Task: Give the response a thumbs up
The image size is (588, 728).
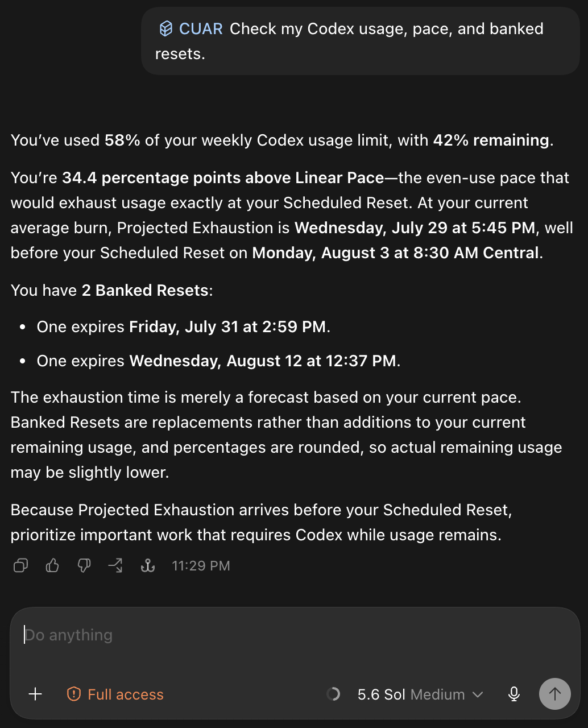Action: pos(52,565)
